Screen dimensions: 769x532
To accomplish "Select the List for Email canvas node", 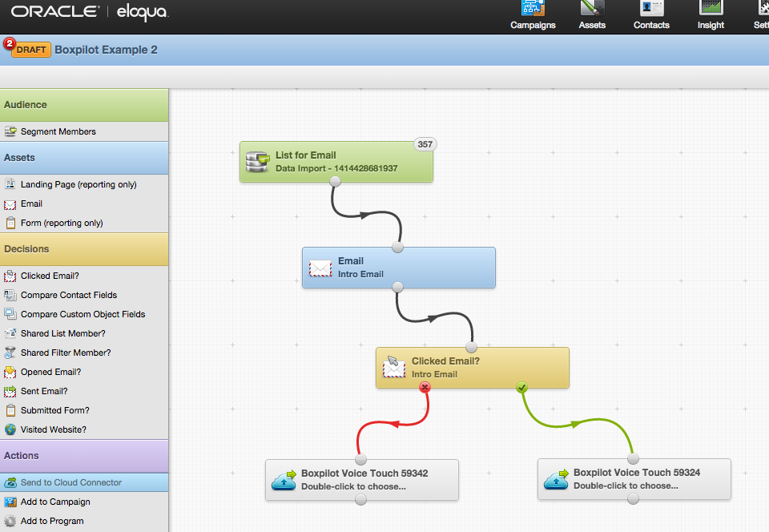I will tap(336, 162).
